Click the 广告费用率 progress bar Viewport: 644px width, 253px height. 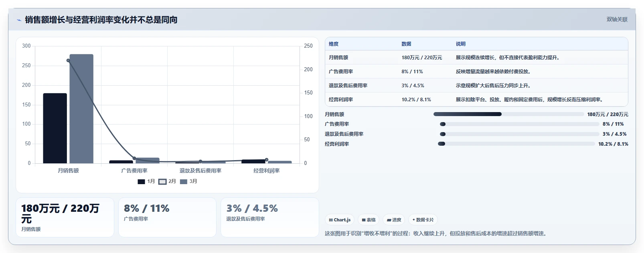pos(520,124)
